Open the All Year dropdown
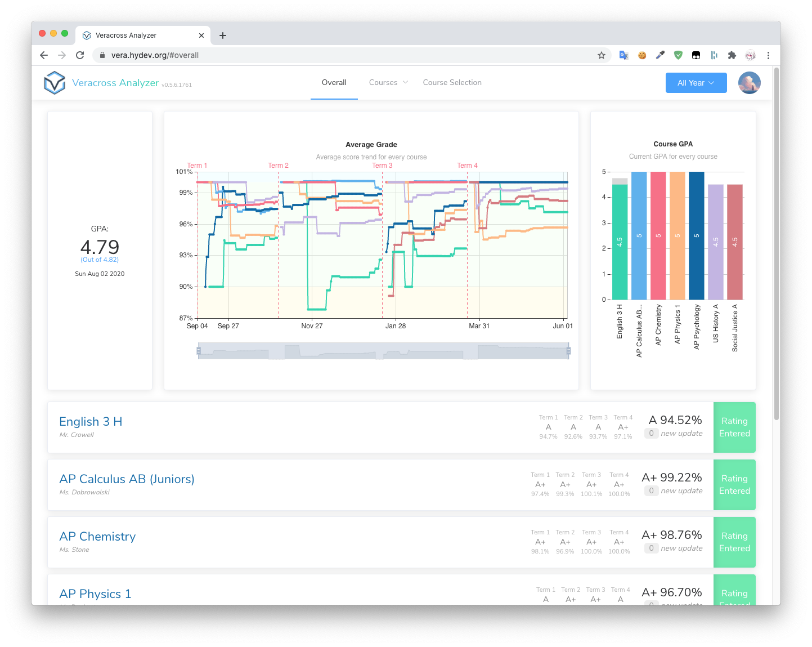The width and height of the screenshot is (812, 647). pyautogui.click(x=696, y=83)
